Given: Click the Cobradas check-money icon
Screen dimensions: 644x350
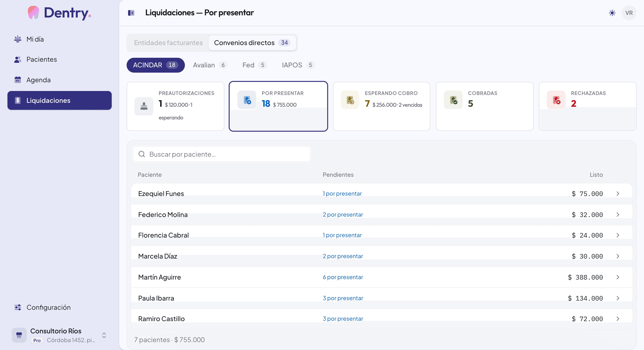Looking at the screenshot, I should click(x=453, y=100).
